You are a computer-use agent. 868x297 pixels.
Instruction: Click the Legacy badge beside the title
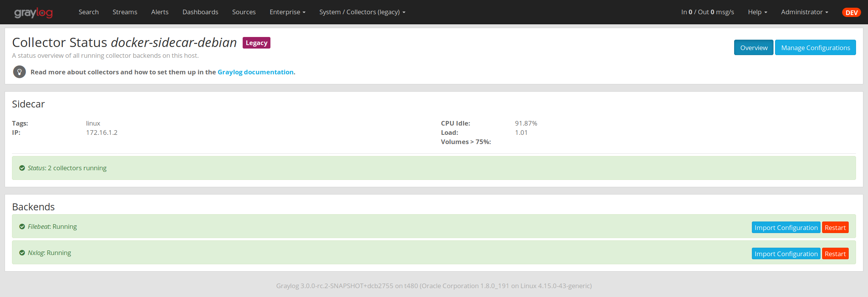[x=256, y=43]
